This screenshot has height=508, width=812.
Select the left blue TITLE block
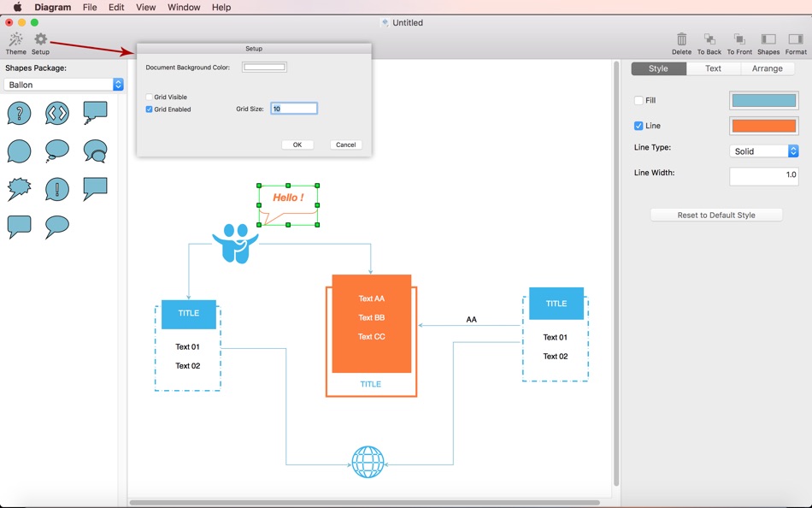coord(189,314)
